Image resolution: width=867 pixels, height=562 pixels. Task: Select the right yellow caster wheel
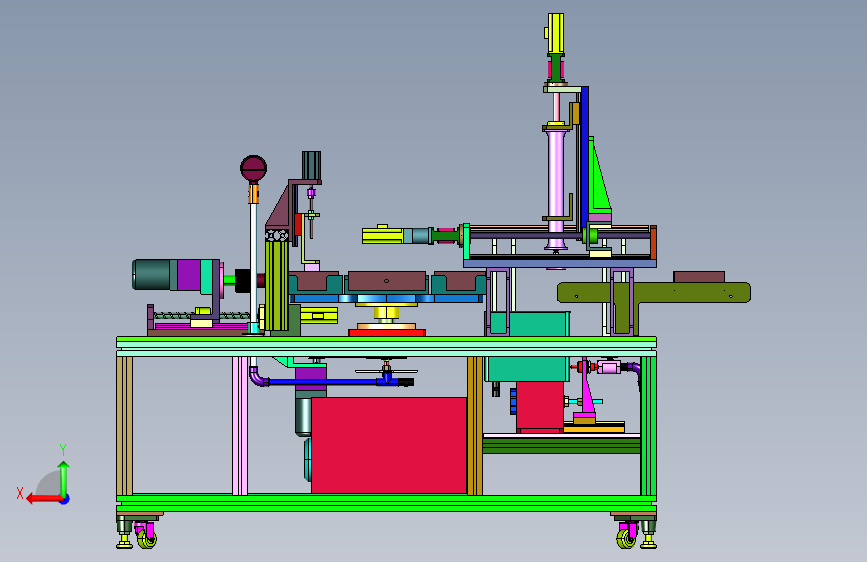point(626,538)
